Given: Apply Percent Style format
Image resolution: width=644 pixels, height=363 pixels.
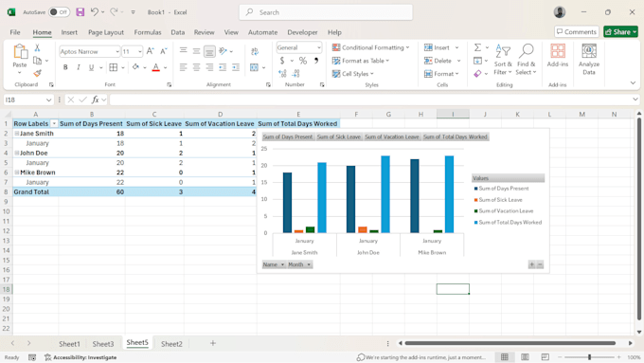Looking at the screenshot, I should coord(303,61).
